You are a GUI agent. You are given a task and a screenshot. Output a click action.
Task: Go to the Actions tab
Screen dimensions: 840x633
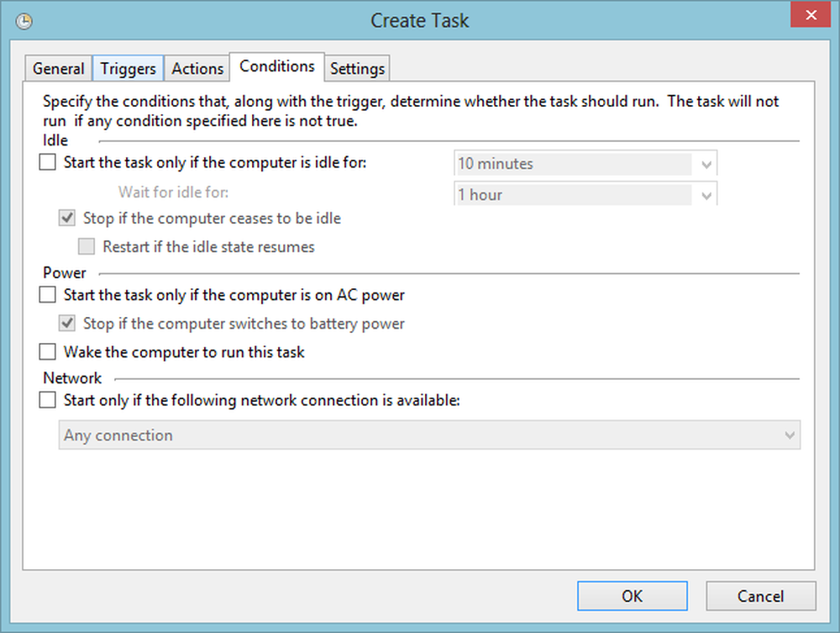point(197,69)
